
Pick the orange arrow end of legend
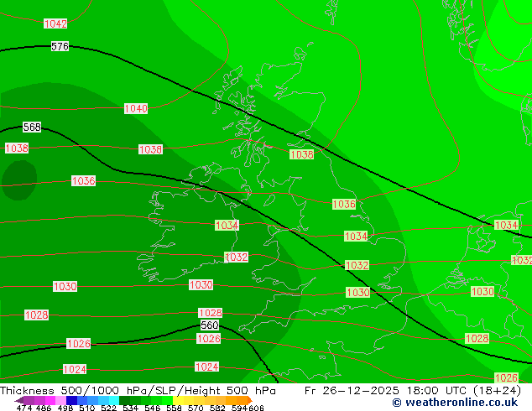(x=250, y=400)
